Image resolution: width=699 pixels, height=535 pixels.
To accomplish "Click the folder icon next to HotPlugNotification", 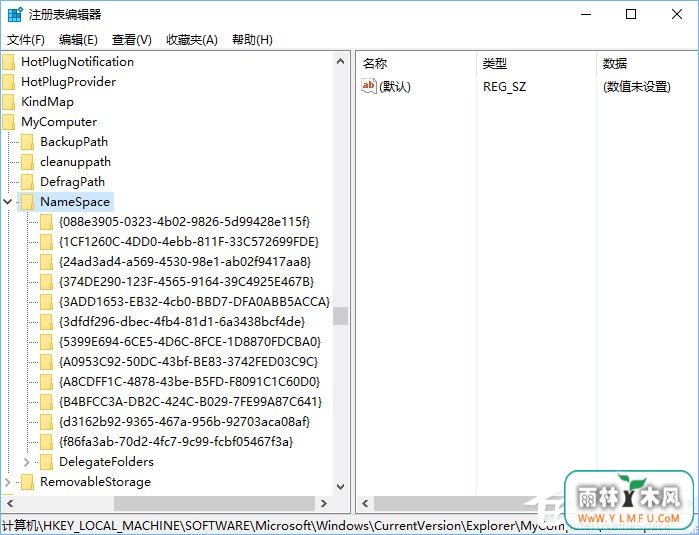I will [x=9, y=62].
